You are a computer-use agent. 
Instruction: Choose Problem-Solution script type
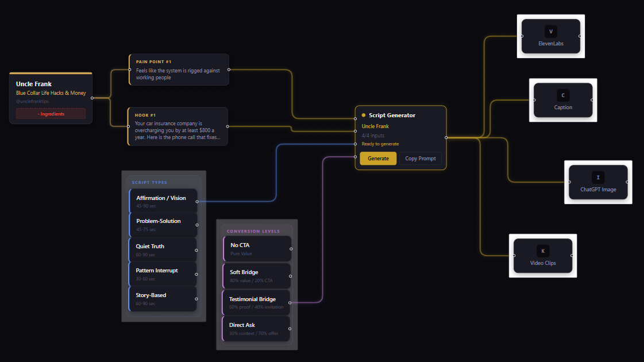tap(164, 224)
